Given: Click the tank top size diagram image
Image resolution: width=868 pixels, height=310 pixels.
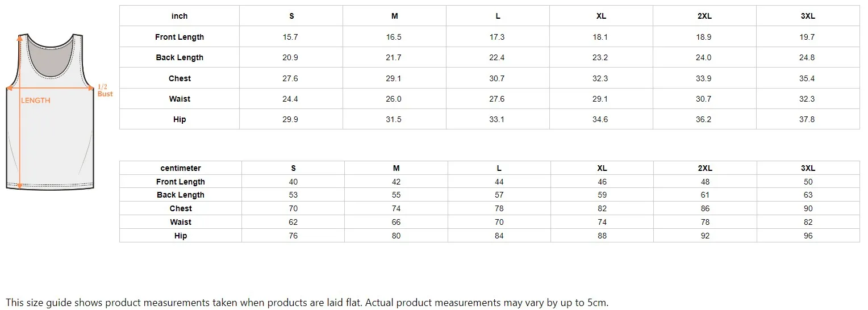Looking at the screenshot, I should pos(50,111).
